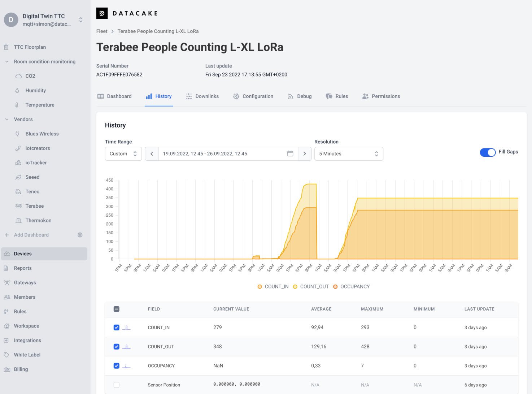Toggle OCCUPANCY series in chart legend
Viewport: 532px width, 394px height.
point(351,287)
